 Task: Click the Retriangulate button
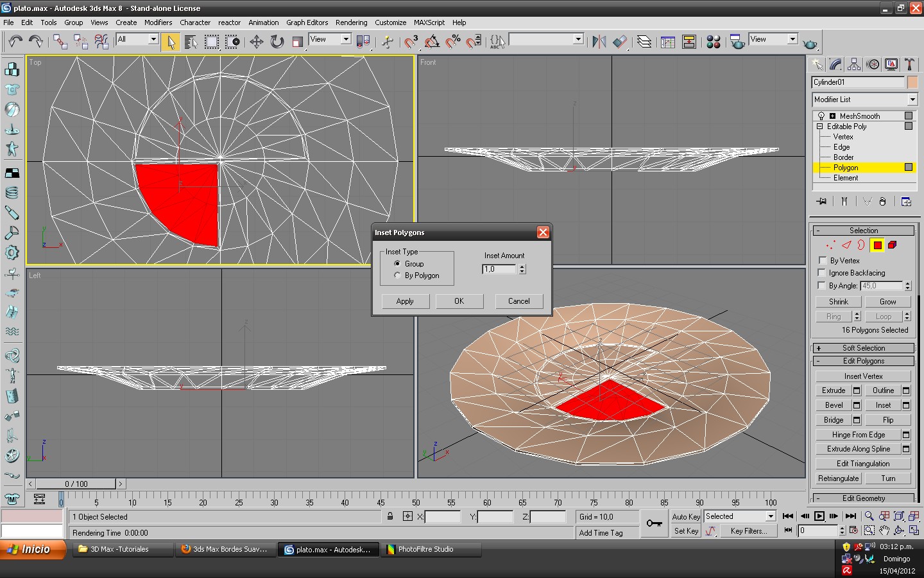pyautogui.click(x=839, y=478)
